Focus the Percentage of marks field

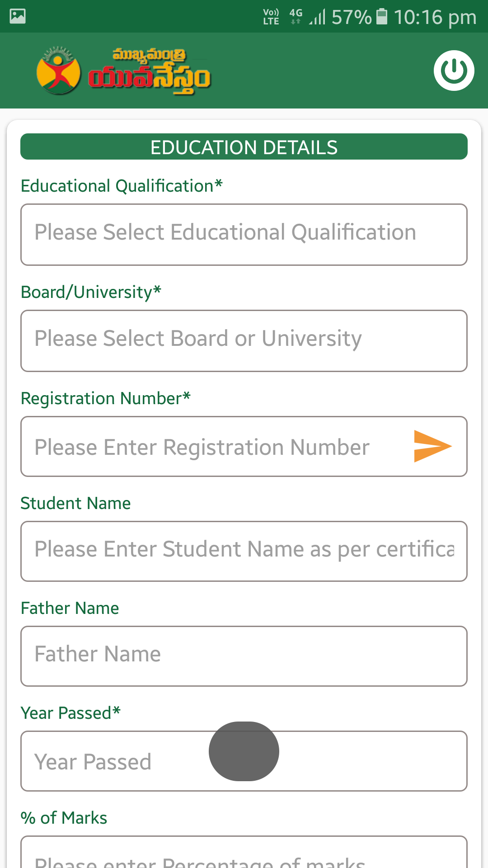244,852
